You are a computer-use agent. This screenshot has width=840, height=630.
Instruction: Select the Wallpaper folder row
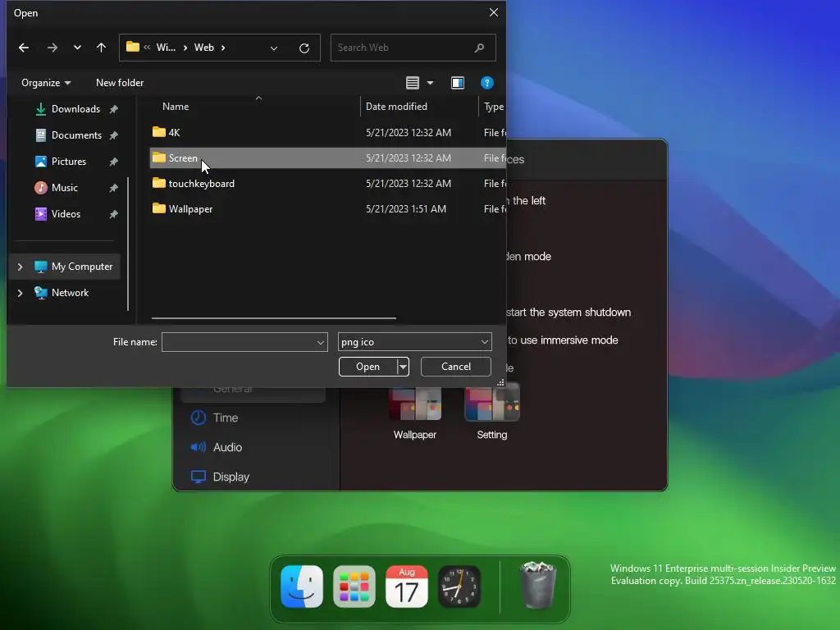tap(328, 209)
